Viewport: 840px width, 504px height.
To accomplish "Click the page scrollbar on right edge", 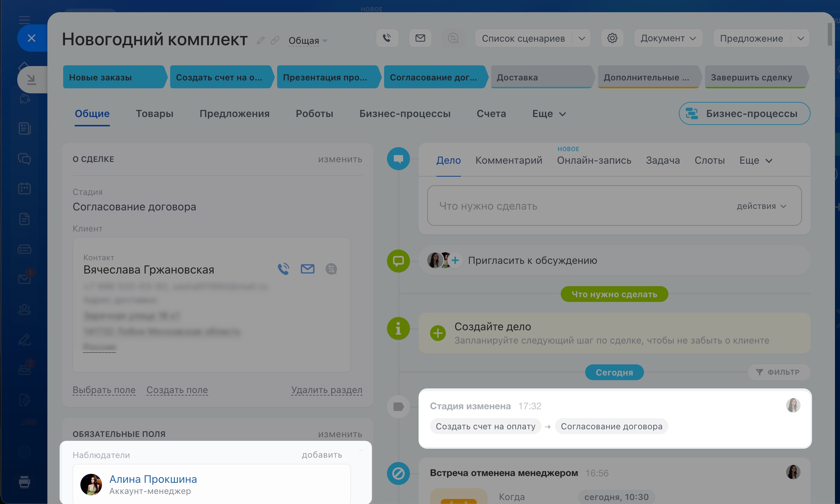I will [x=830, y=34].
